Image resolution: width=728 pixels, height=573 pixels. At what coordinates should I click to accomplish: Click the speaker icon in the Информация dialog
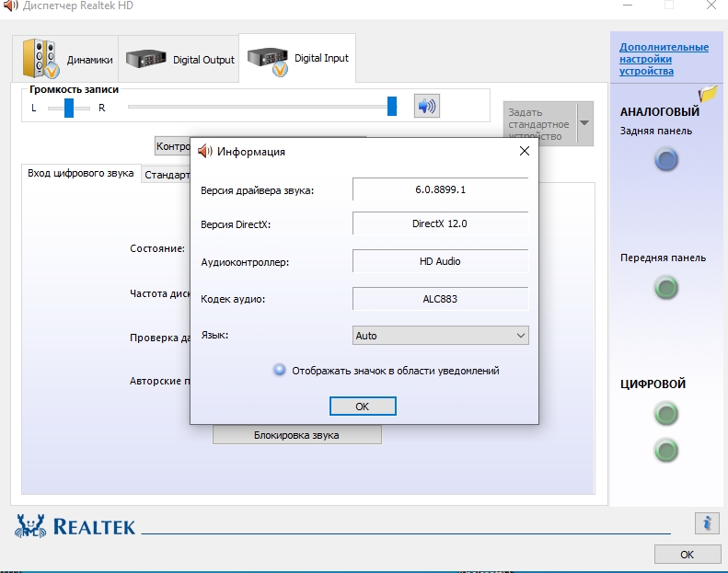pos(204,151)
